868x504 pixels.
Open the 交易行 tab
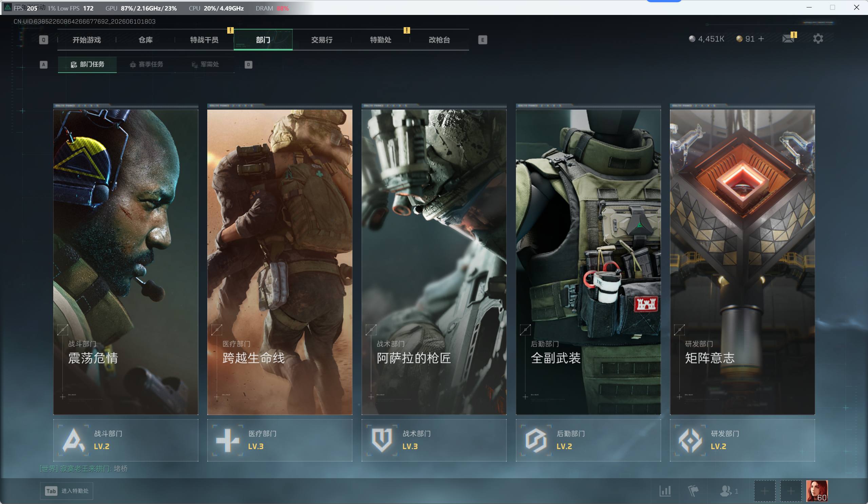[x=322, y=40]
